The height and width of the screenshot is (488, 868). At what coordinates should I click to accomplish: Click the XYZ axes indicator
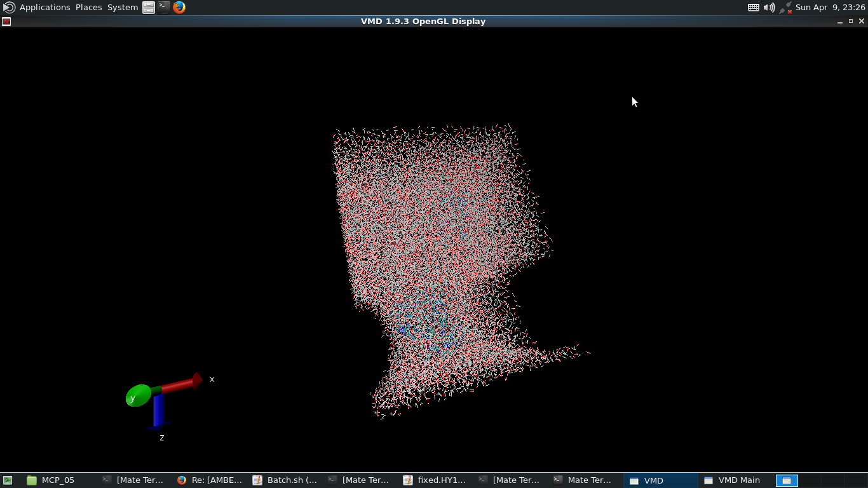pyautogui.click(x=163, y=398)
